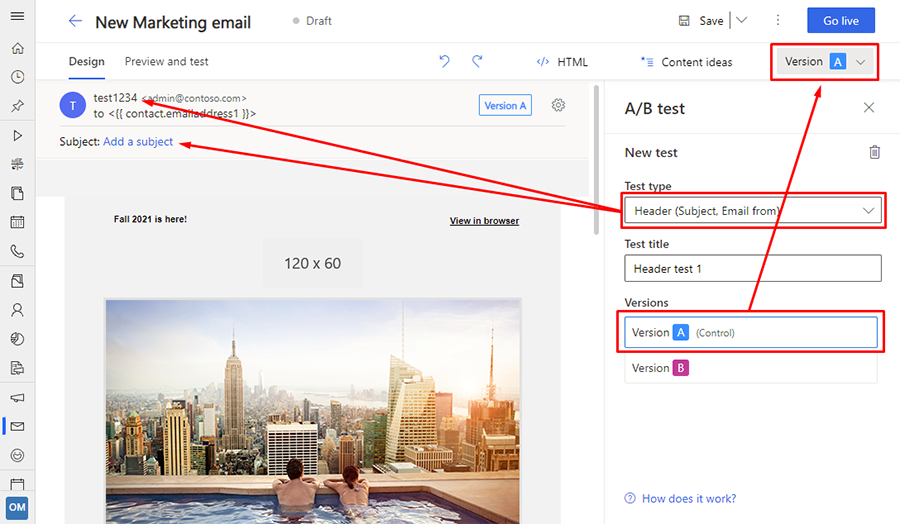Close the A/B test panel
Screen dimensions: 900x524
tap(869, 107)
